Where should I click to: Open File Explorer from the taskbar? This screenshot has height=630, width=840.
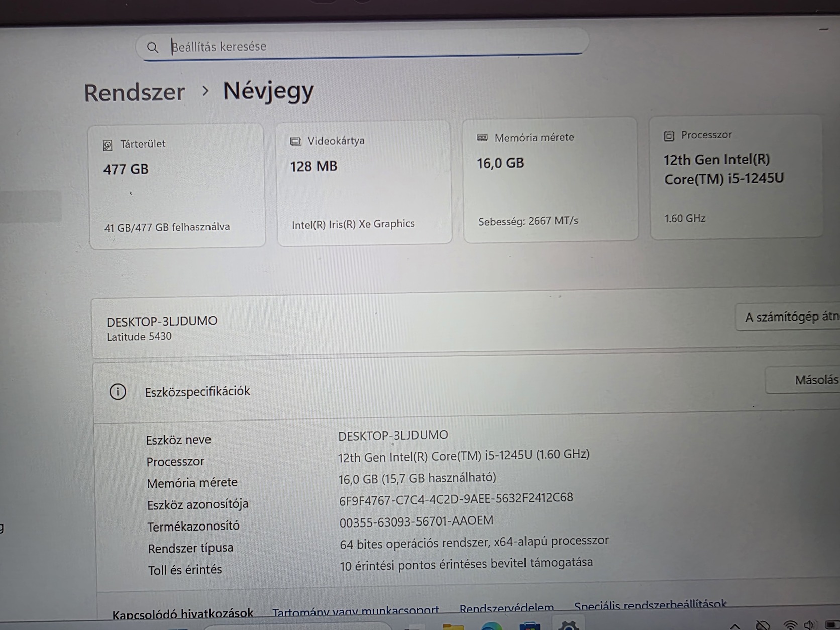(453, 626)
